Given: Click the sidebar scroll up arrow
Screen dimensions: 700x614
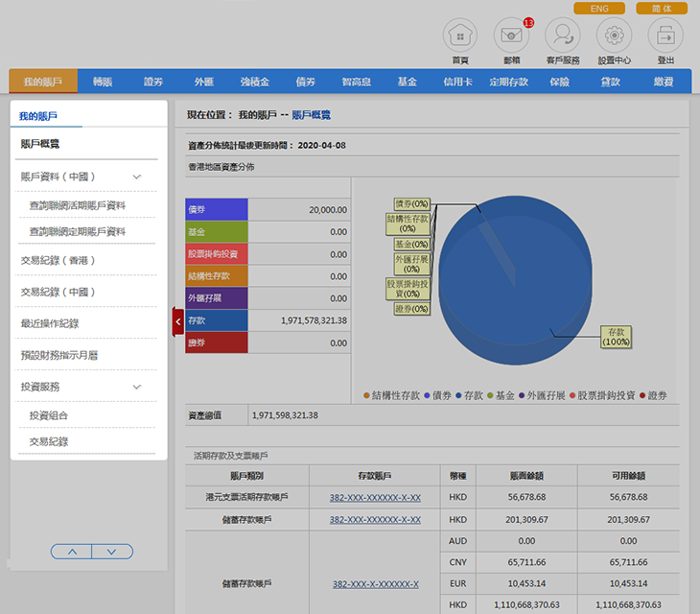Looking at the screenshot, I should (x=71, y=552).
